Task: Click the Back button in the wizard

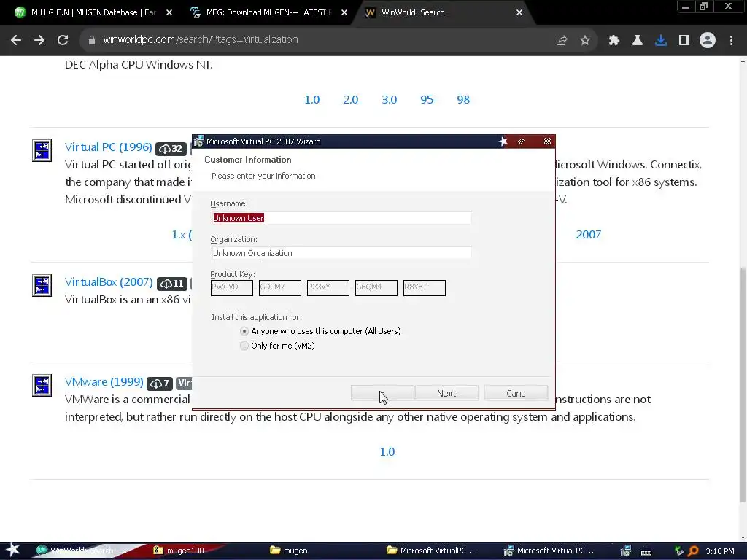Action: point(382,393)
